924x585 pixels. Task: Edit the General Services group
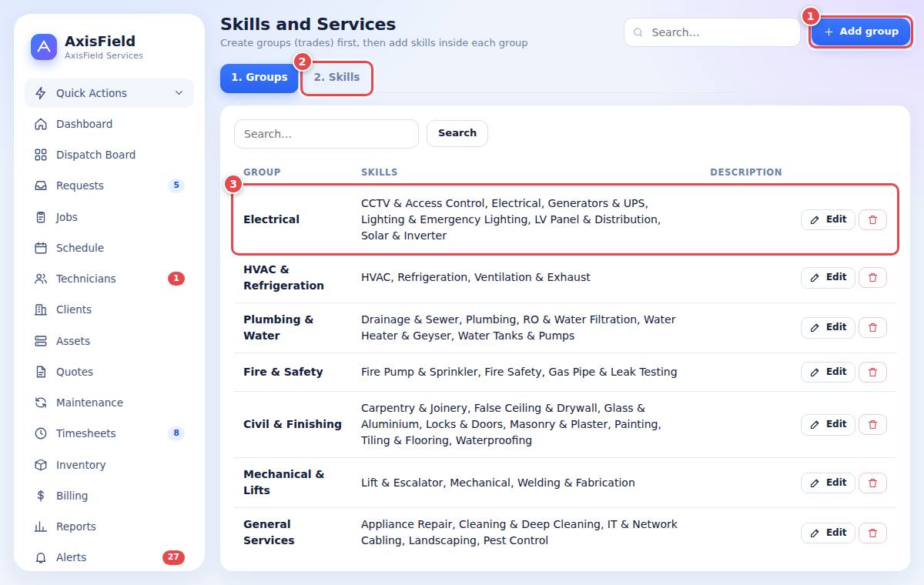coord(828,533)
